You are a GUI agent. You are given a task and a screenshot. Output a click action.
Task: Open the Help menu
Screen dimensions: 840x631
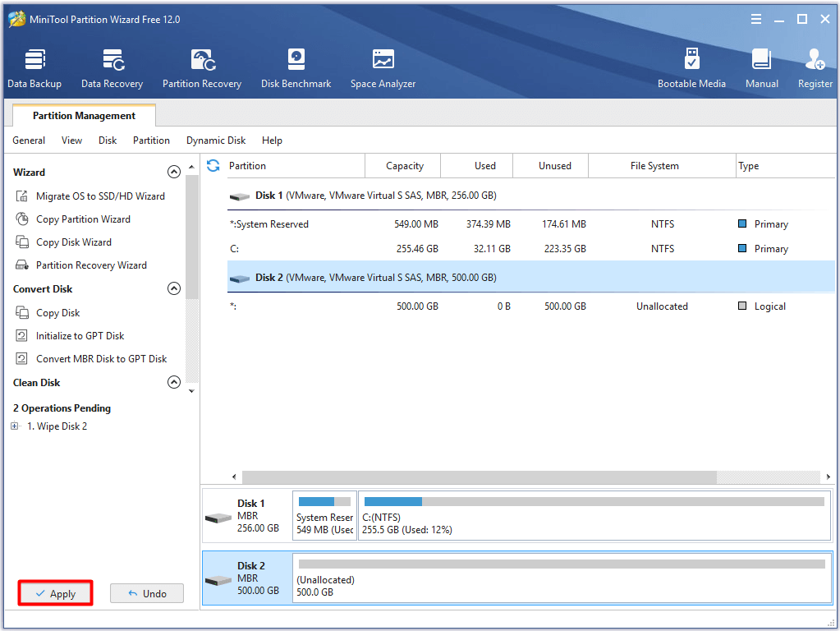pyautogui.click(x=272, y=140)
